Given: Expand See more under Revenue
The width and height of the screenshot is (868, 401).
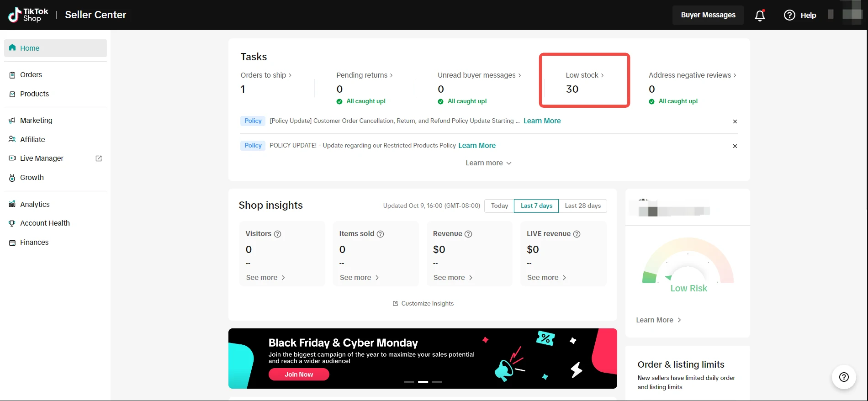Looking at the screenshot, I should [x=453, y=278].
